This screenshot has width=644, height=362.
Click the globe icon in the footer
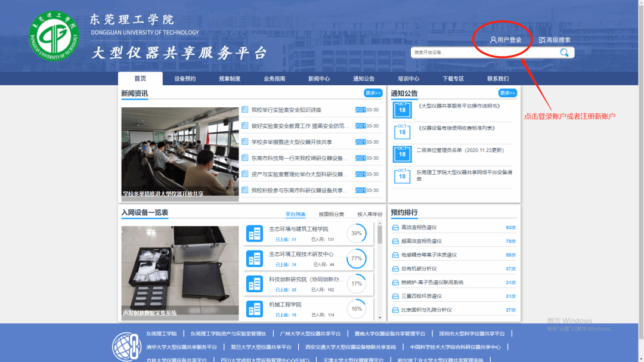coord(126,346)
